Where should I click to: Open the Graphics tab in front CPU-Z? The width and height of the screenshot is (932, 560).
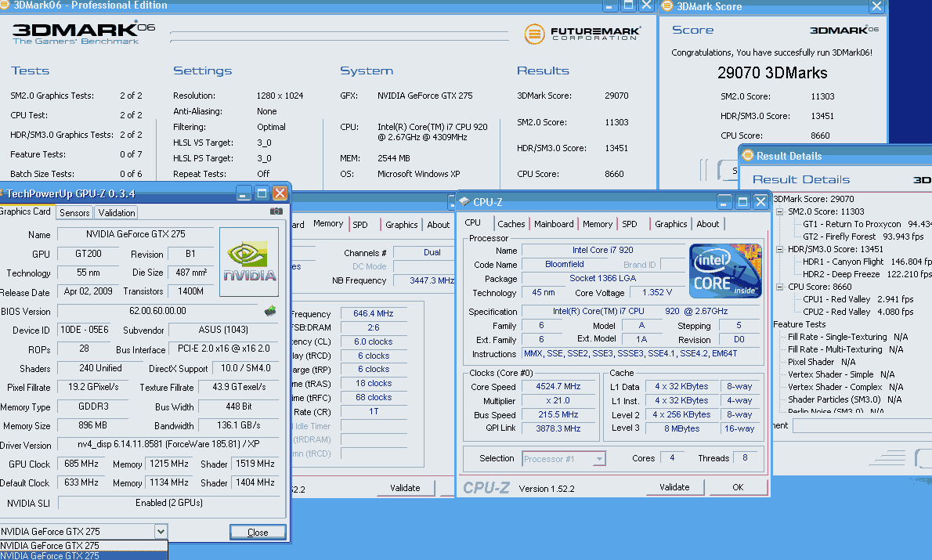(x=670, y=224)
